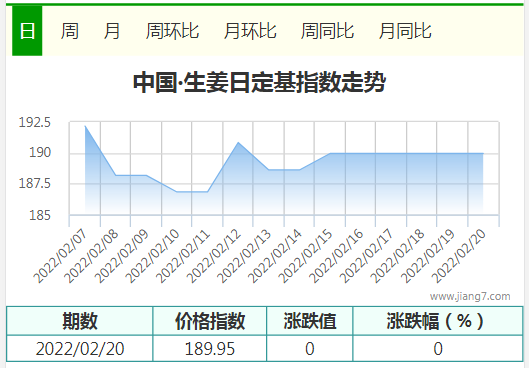This screenshot has height=368, width=529.
Task: Click the 2022/02/09 x-axis date label
Action: 122,256
